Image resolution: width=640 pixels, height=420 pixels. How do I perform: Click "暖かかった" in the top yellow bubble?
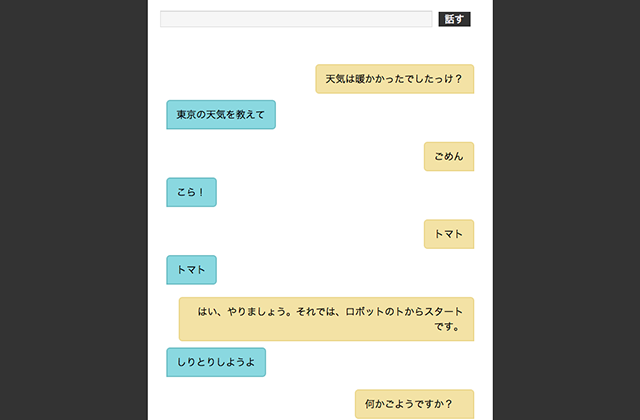380,79
